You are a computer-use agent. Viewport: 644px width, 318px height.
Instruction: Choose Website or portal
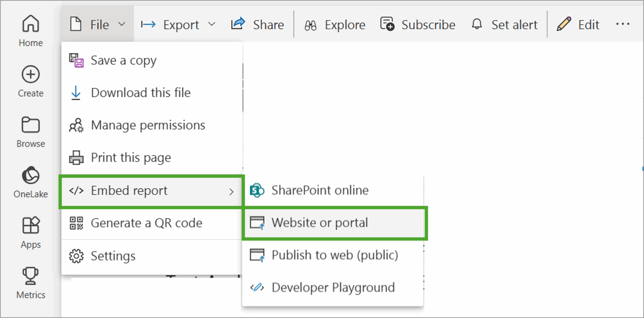pos(335,223)
